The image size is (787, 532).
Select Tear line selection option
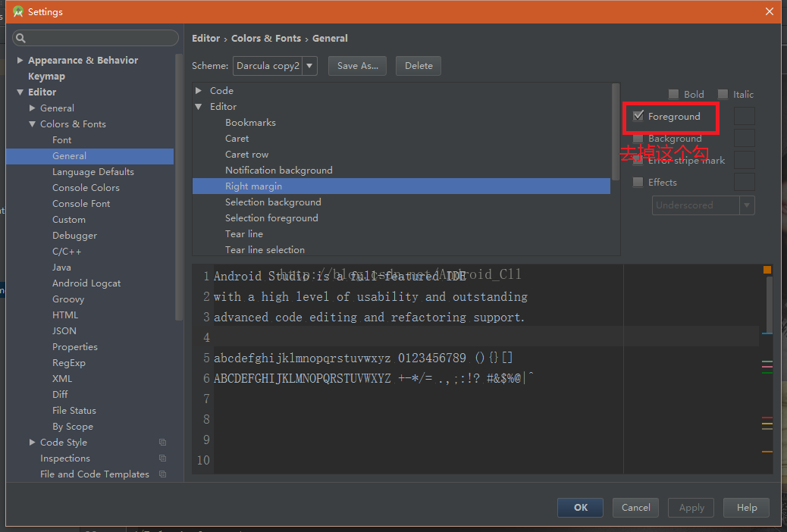(265, 250)
